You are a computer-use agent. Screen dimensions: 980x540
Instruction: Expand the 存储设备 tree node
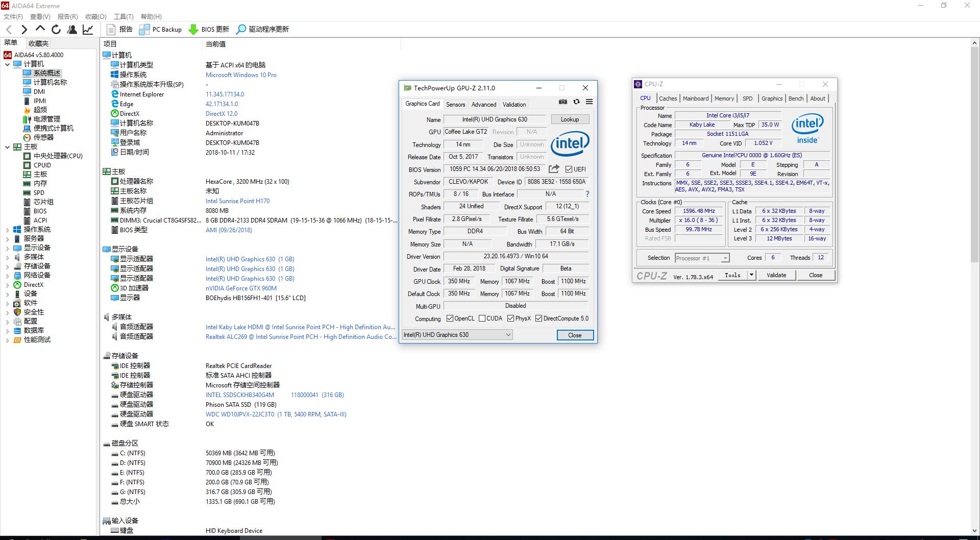(x=7, y=266)
